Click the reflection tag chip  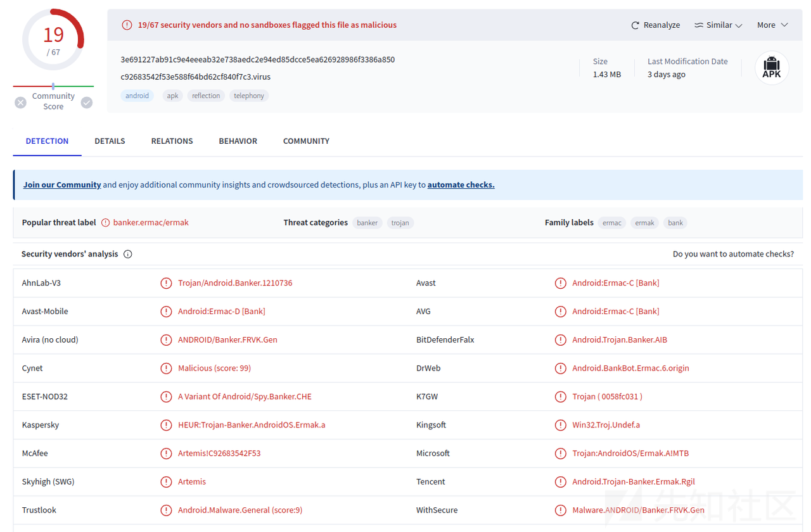[x=206, y=96]
